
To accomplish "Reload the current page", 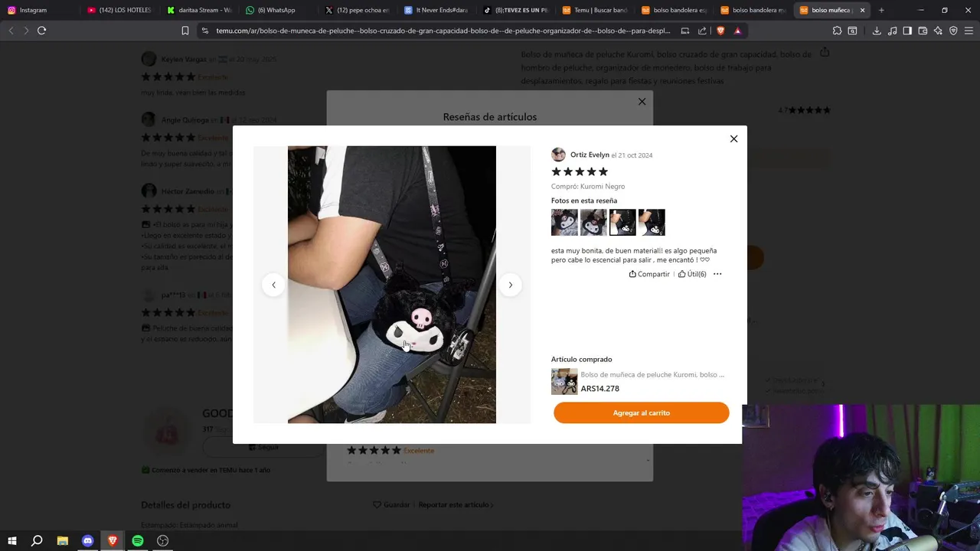I will tap(41, 31).
